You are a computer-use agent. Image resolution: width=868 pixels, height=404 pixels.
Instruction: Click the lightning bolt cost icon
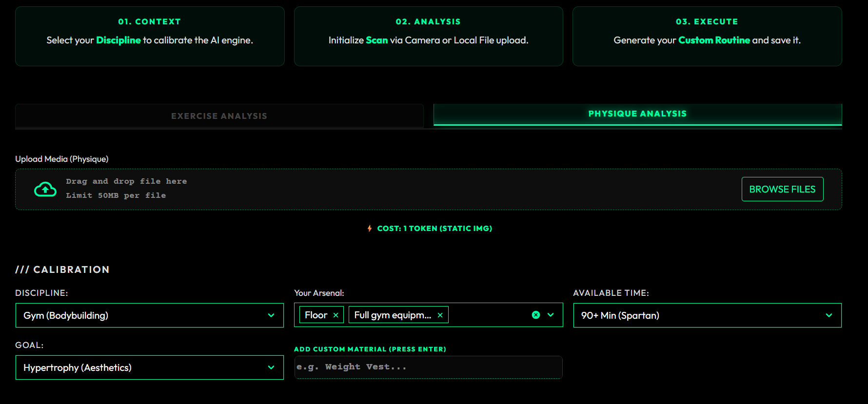pos(370,228)
